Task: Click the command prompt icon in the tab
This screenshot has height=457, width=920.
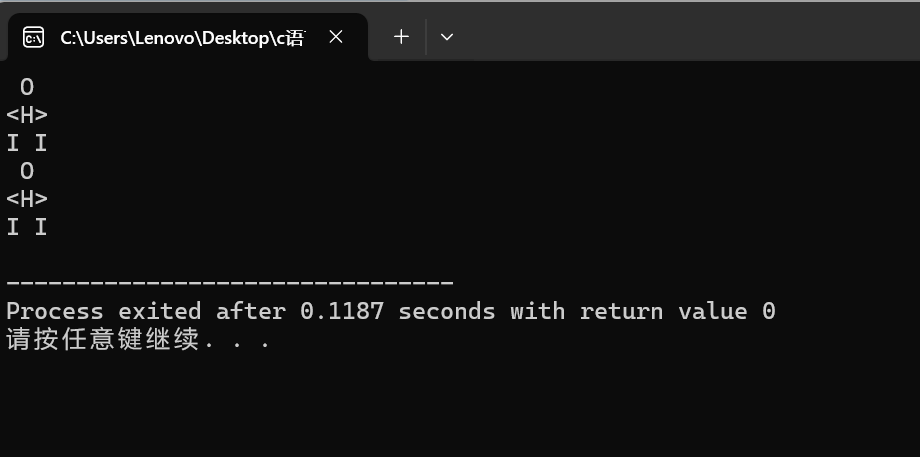Action: coord(33,38)
